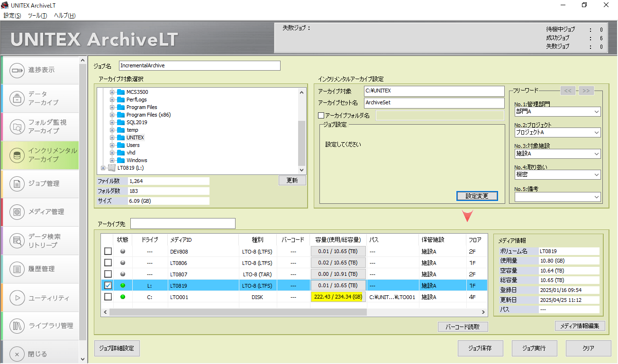Click the ジョブ実行 button

(x=535, y=348)
